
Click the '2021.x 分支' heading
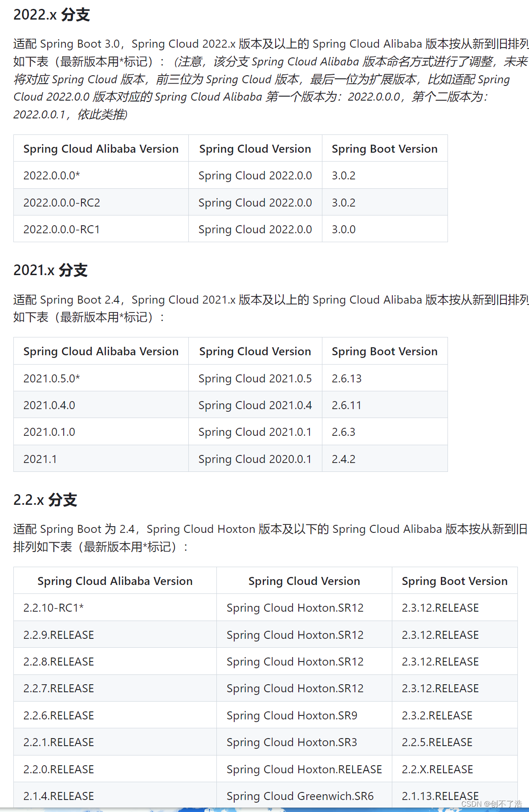point(50,270)
